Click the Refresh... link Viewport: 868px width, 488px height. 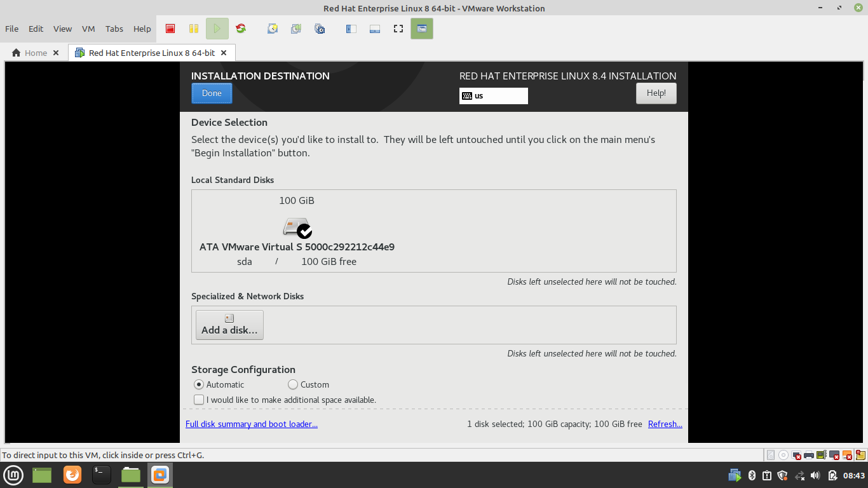click(x=665, y=424)
